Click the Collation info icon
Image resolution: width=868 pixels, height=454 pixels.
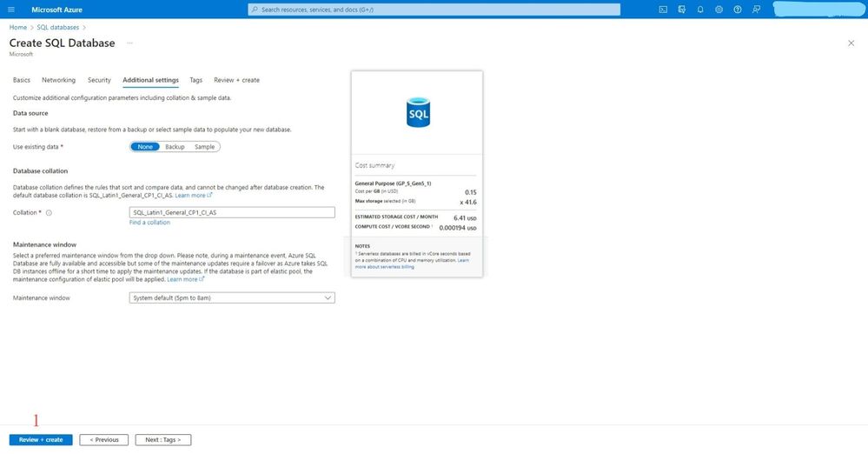coord(49,213)
